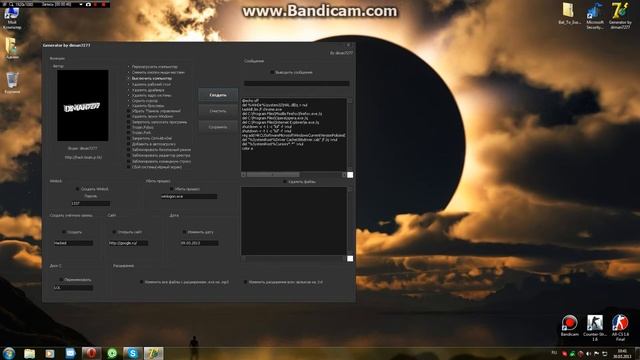The width and height of the screenshot is (640, 360).
Task: Open the Windows Start menu
Action: (x=9, y=353)
